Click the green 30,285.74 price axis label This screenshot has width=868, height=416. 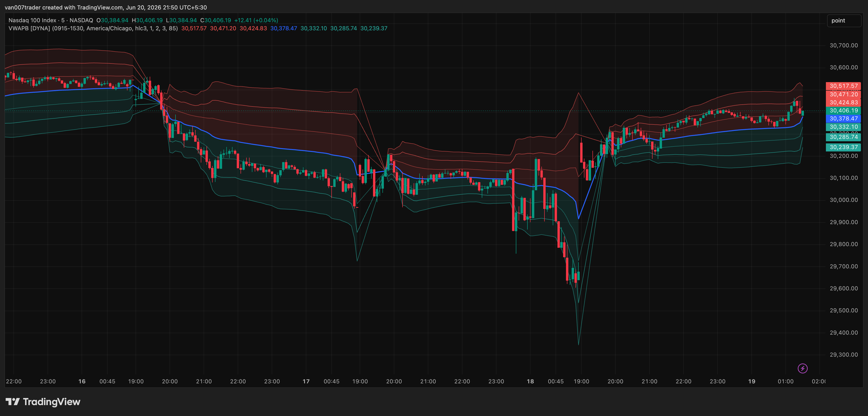click(843, 137)
